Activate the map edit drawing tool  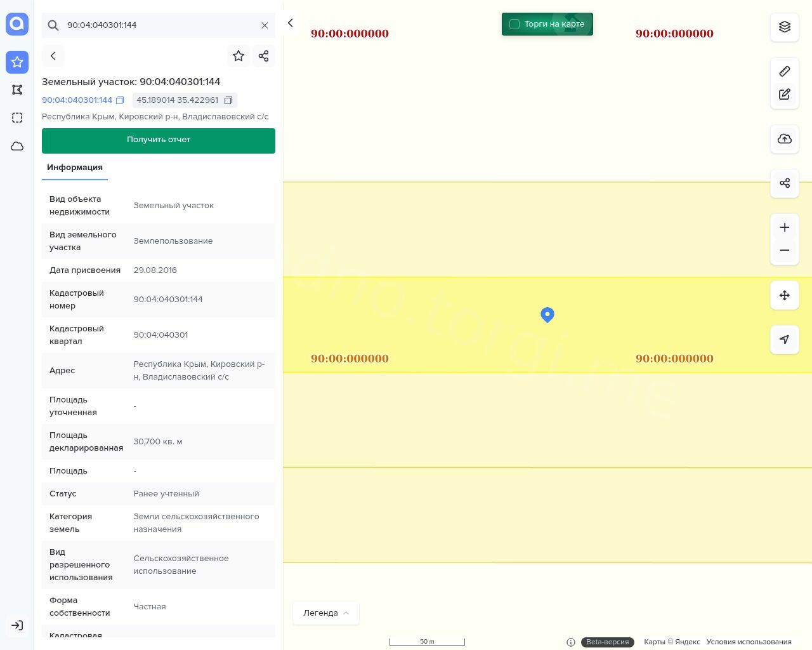(x=785, y=95)
